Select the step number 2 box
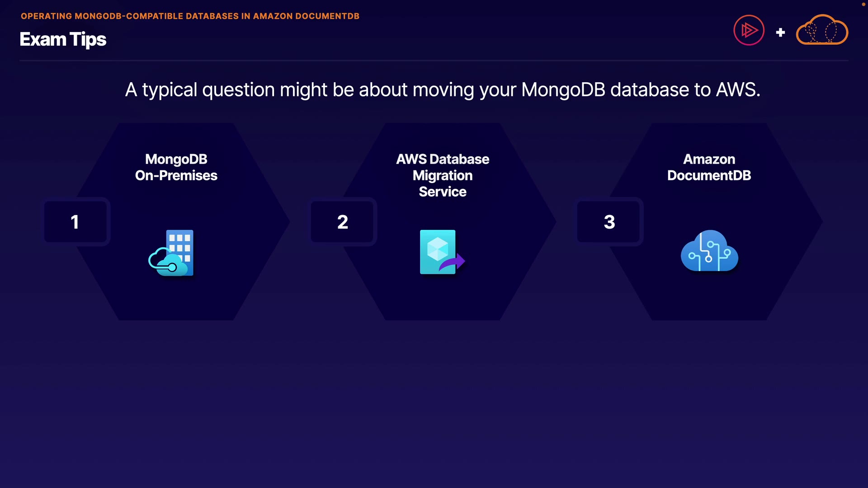868x488 pixels. coord(342,222)
